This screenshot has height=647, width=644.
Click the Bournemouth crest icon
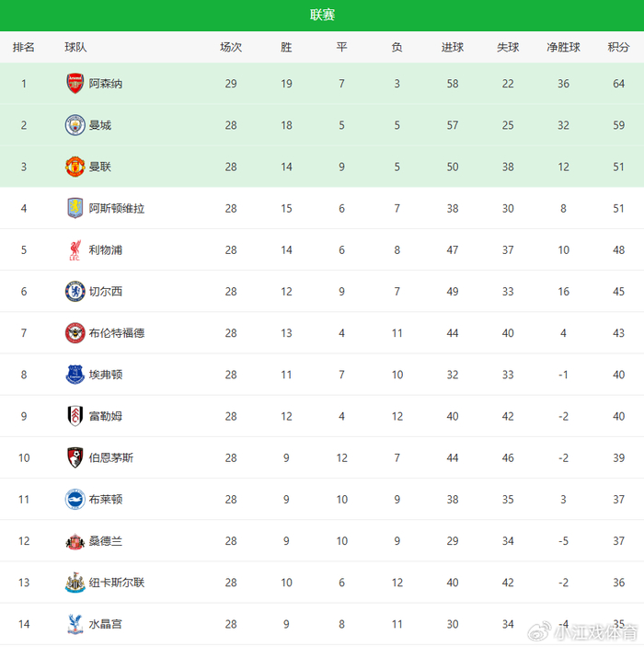[75, 457]
